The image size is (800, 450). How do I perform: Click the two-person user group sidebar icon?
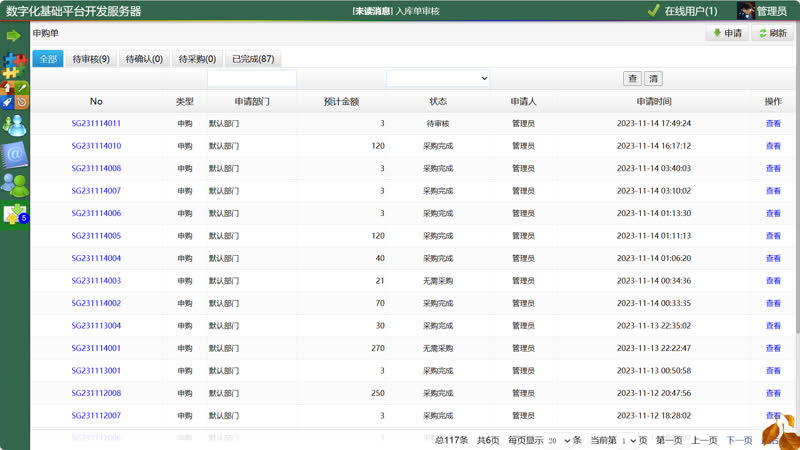pos(14,185)
